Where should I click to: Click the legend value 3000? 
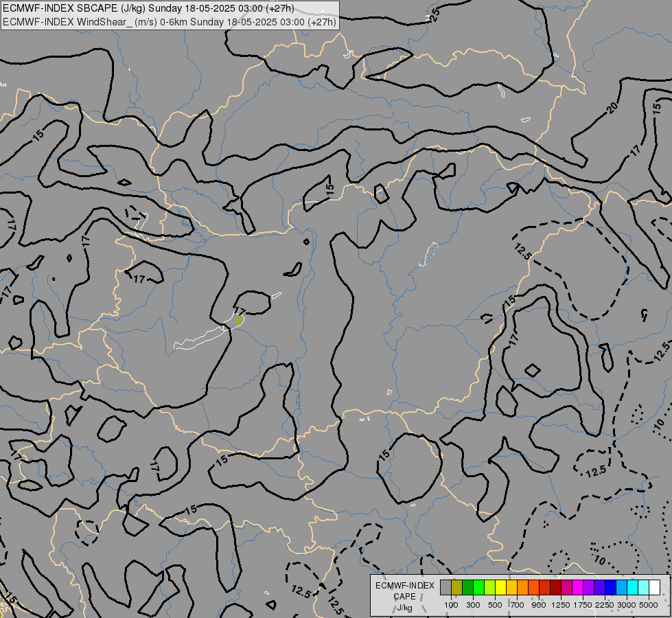pos(627,605)
